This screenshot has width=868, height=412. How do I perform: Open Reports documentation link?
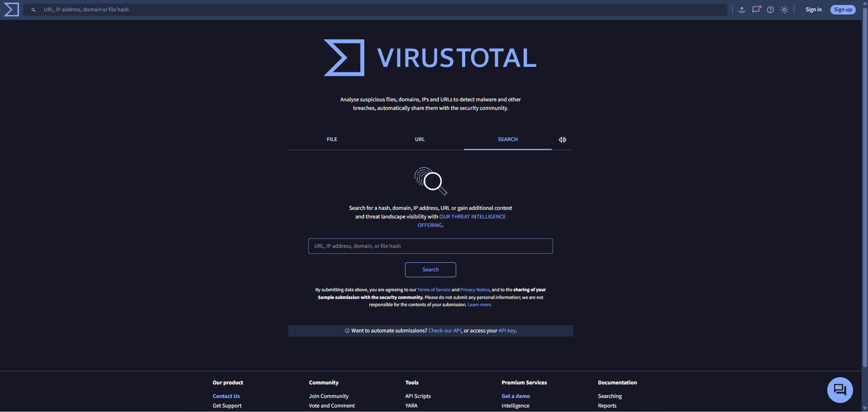(607, 406)
